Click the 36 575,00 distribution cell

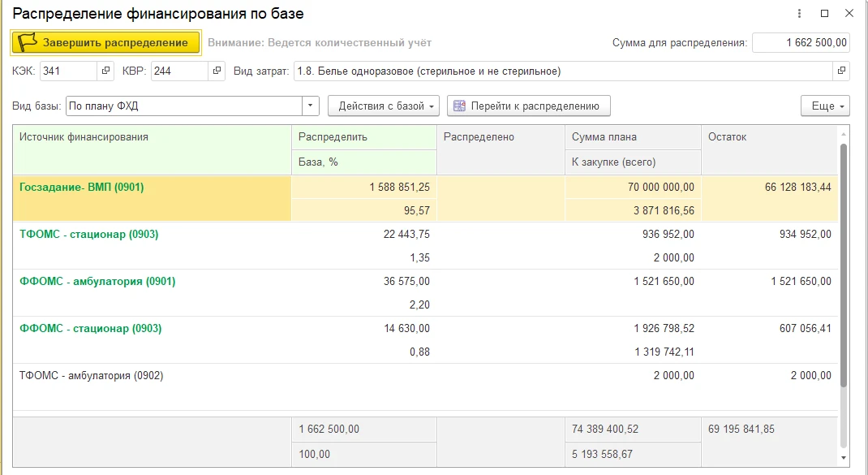click(x=364, y=282)
